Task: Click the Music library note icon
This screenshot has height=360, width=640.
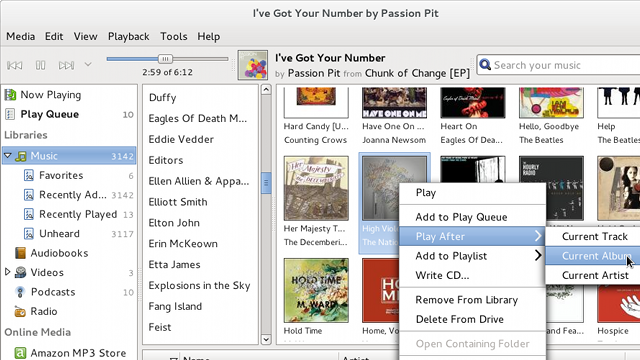Action: click(21, 156)
